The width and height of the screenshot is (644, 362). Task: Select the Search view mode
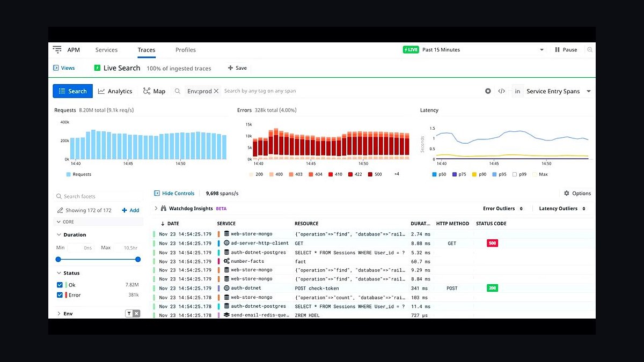72,91
